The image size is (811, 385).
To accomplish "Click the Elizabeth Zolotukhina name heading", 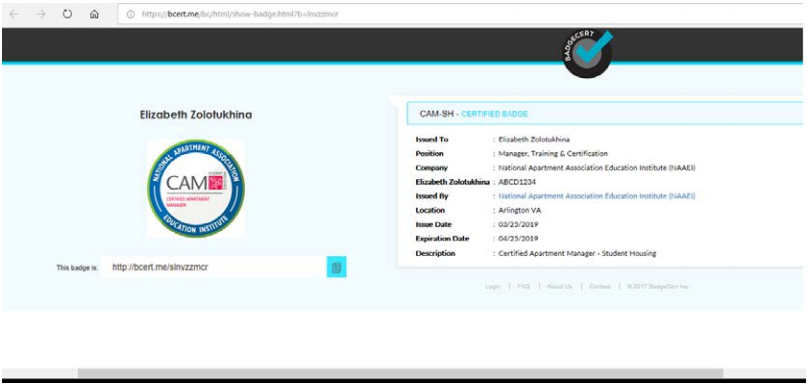I will click(x=196, y=115).
